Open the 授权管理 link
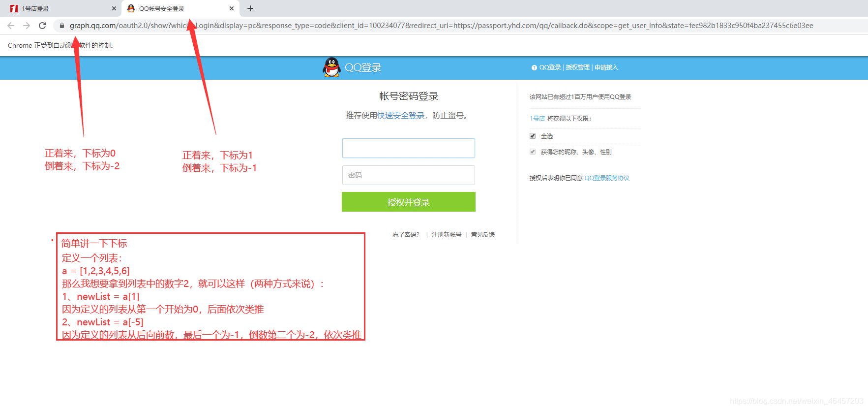The height and width of the screenshot is (410, 868). [x=577, y=67]
